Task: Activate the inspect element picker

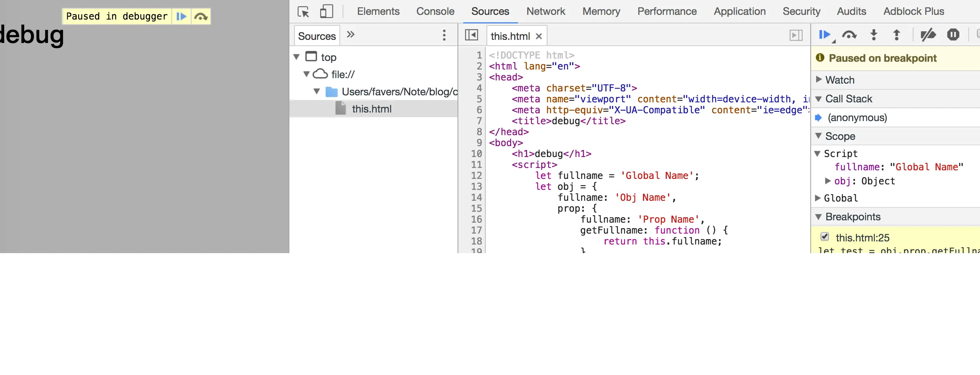Action: tap(303, 12)
